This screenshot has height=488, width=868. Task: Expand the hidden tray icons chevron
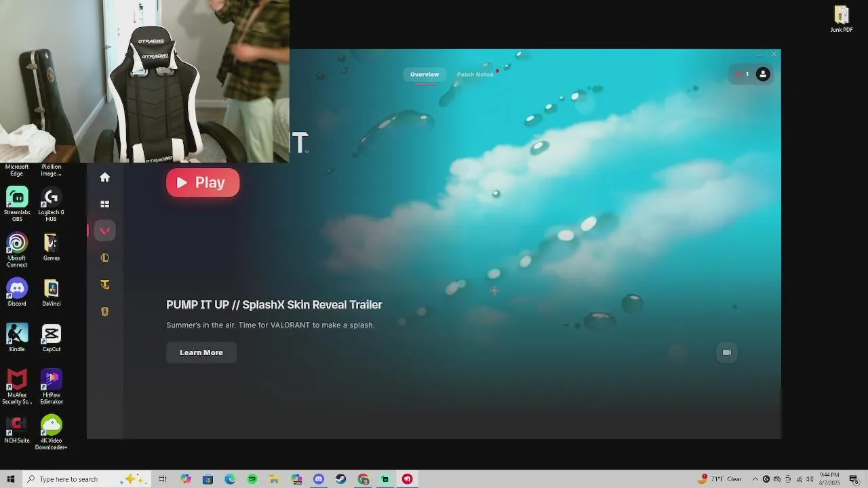pyautogui.click(x=755, y=479)
